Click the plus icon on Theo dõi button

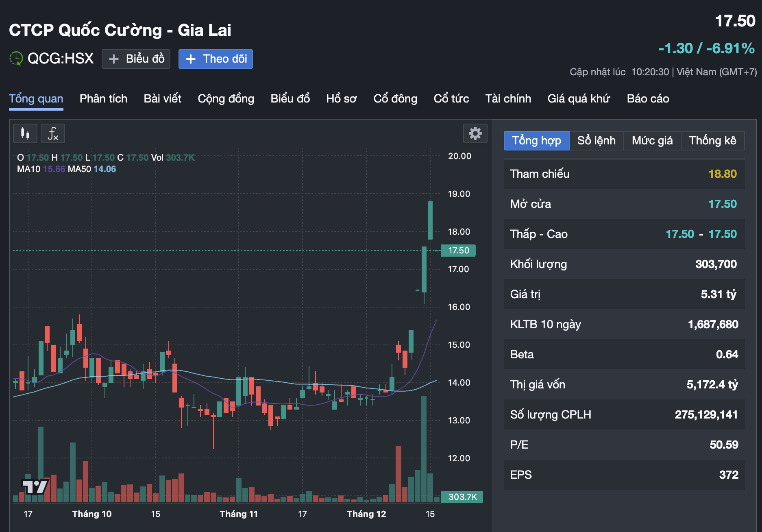(191, 59)
